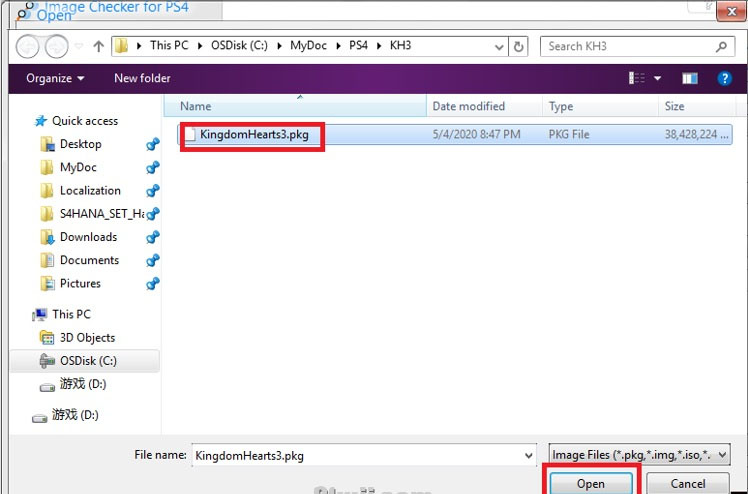Open Downloads in Quick access
748x494 pixels.
[88, 237]
